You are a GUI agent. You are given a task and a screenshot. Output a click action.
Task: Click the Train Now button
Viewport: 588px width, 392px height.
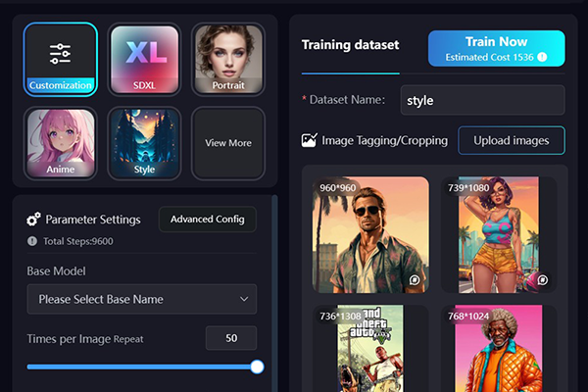tap(497, 48)
